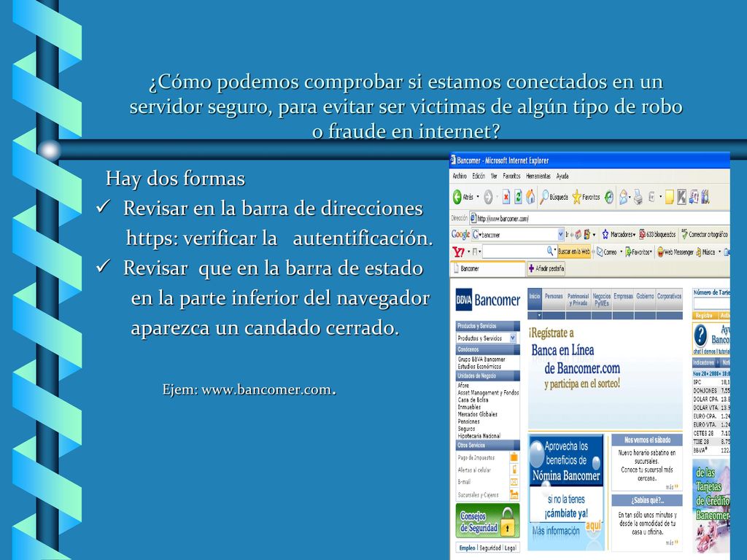This screenshot has height=560, width=747.
Task: Open Búsqueda magnifier search
Action: point(554,197)
